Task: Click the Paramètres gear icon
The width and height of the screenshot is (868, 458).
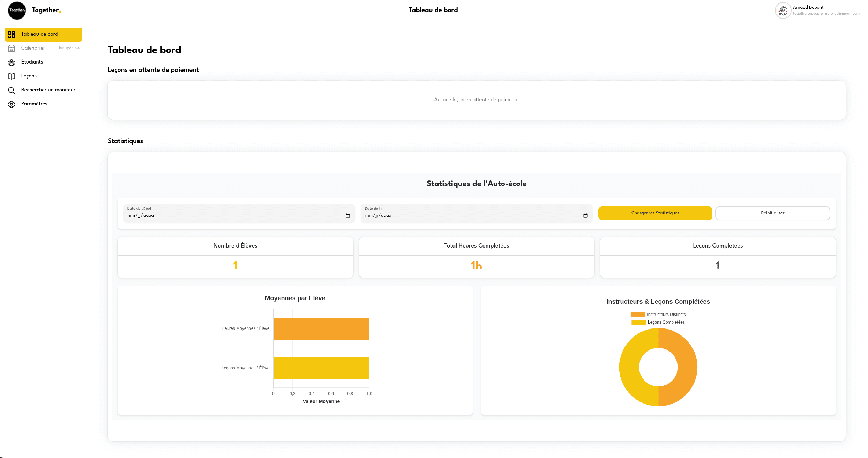Action: point(12,104)
